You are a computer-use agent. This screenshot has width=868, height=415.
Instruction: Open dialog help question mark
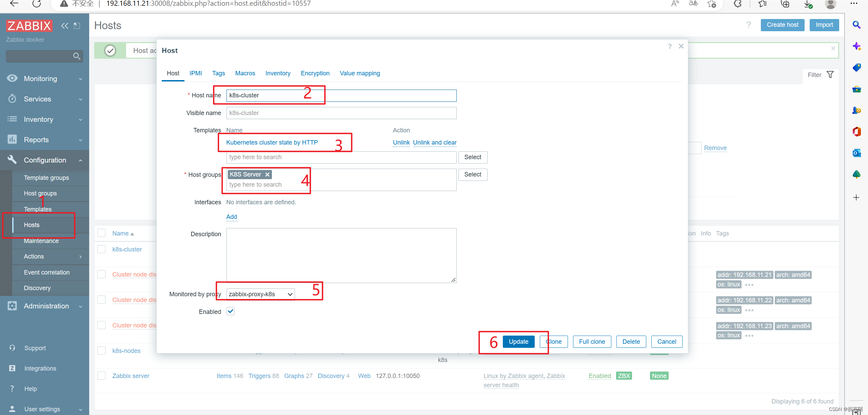[670, 46]
